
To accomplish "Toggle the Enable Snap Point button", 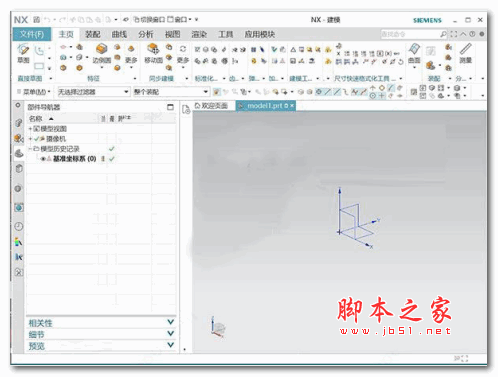I will (x=319, y=91).
